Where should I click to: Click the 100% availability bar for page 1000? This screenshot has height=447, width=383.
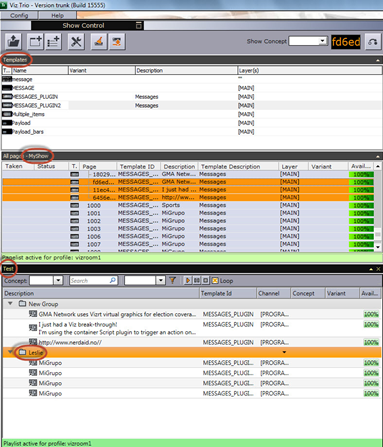tap(361, 206)
